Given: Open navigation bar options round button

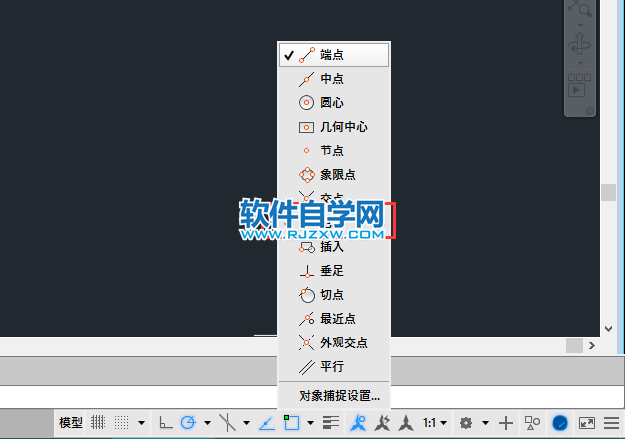Looking at the screenshot, I should (590, 111).
